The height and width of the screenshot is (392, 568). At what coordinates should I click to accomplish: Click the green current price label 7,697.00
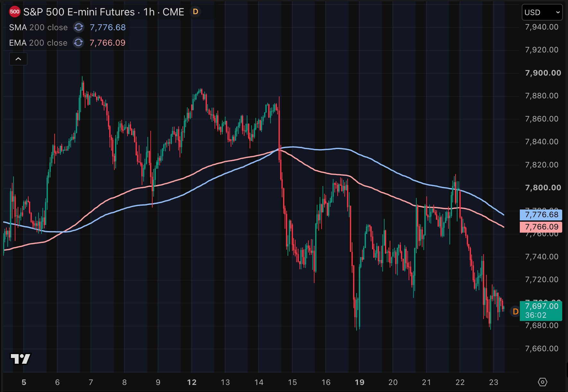point(541,311)
